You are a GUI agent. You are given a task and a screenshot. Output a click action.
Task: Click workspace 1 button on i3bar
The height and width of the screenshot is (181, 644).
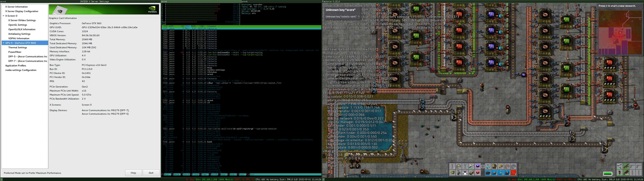tap(1, 179)
